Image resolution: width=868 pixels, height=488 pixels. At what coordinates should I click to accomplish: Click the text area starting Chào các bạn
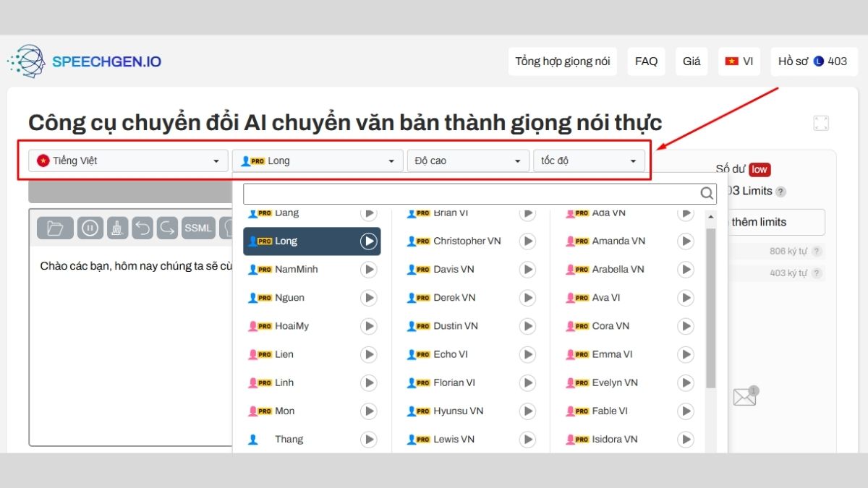[x=132, y=346]
